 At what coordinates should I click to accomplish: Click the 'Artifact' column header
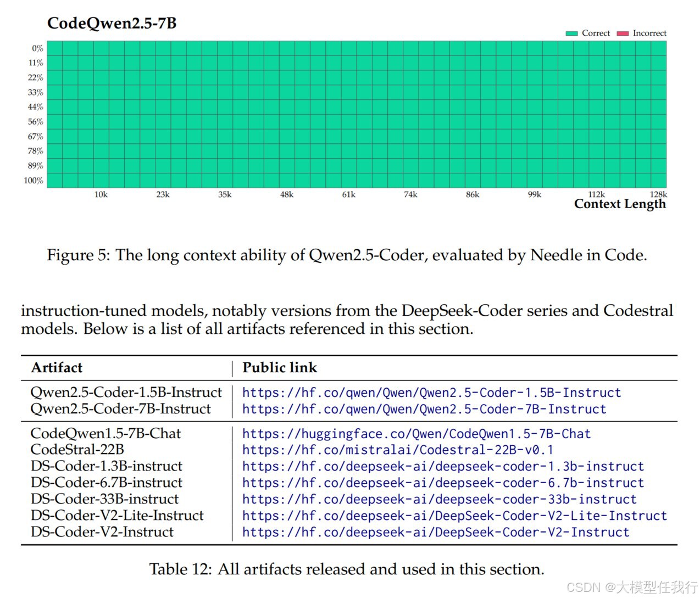(57, 367)
